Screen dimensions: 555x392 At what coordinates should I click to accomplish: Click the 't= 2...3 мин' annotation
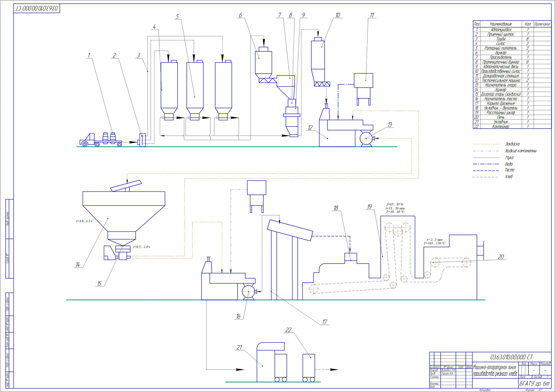(435, 240)
